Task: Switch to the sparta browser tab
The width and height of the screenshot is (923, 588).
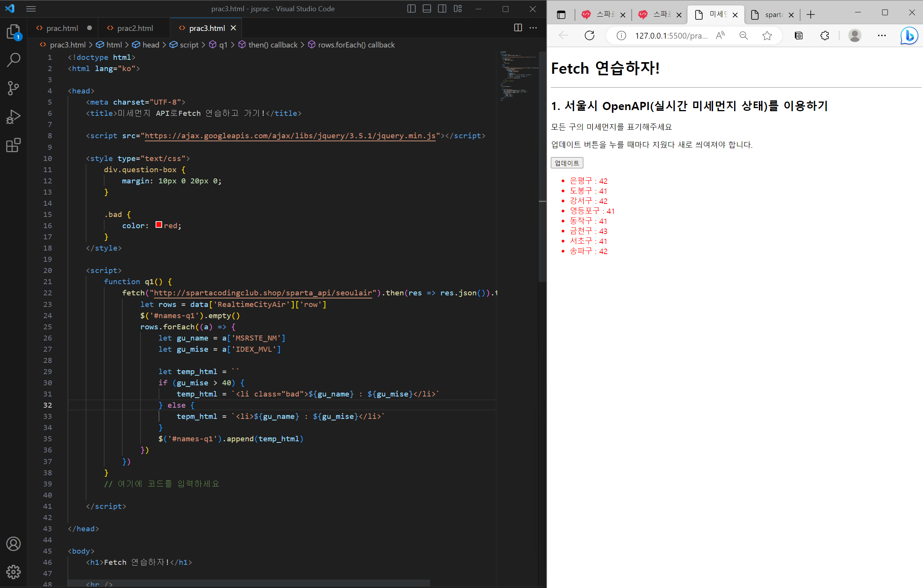Action: click(x=772, y=15)
